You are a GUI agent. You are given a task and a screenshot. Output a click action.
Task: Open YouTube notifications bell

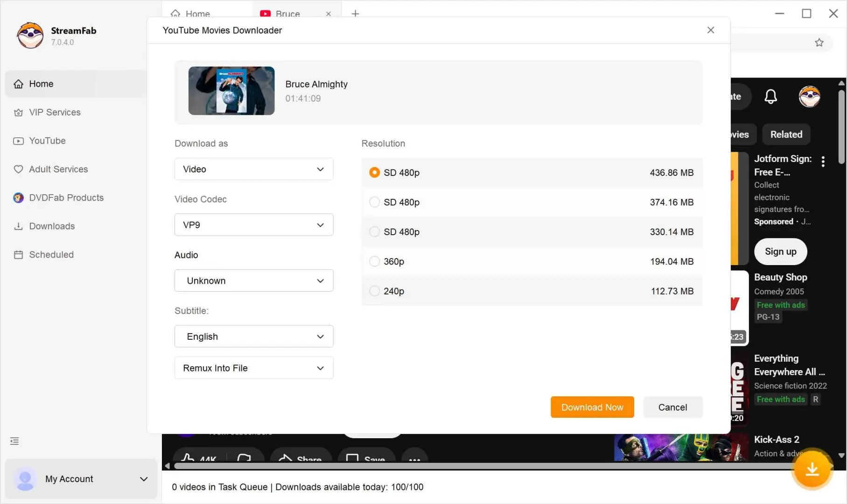[771, 97]
